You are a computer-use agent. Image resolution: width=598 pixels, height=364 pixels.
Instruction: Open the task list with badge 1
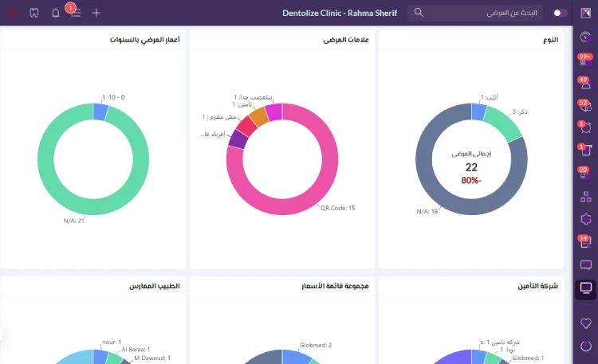75,13
